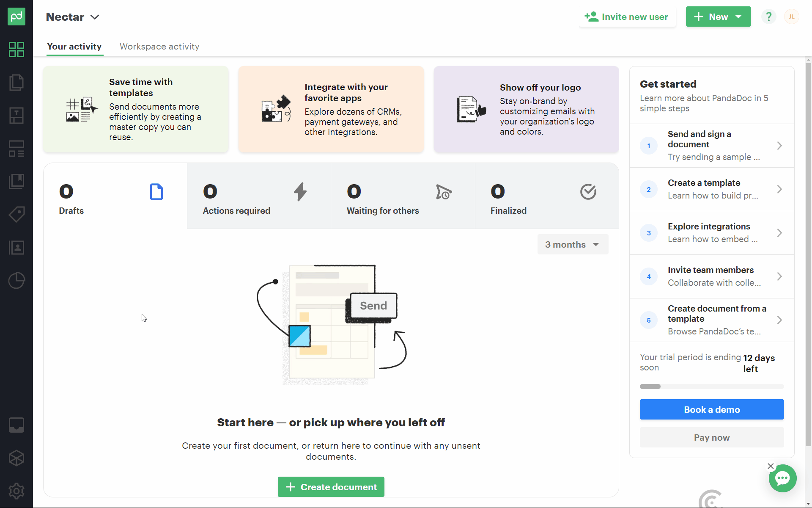Click 'Start here — or pick up' heading
Viewport: 812px width, 508px height.
tap(331, 422)
